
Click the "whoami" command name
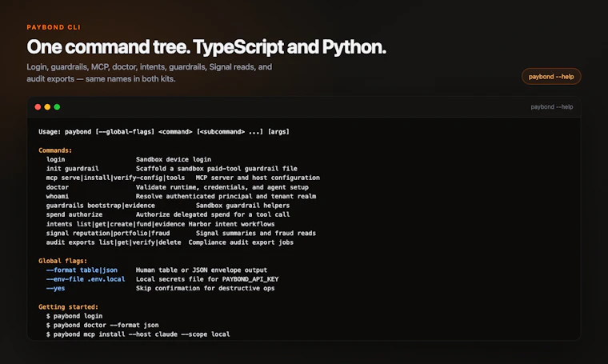point(58,196)
